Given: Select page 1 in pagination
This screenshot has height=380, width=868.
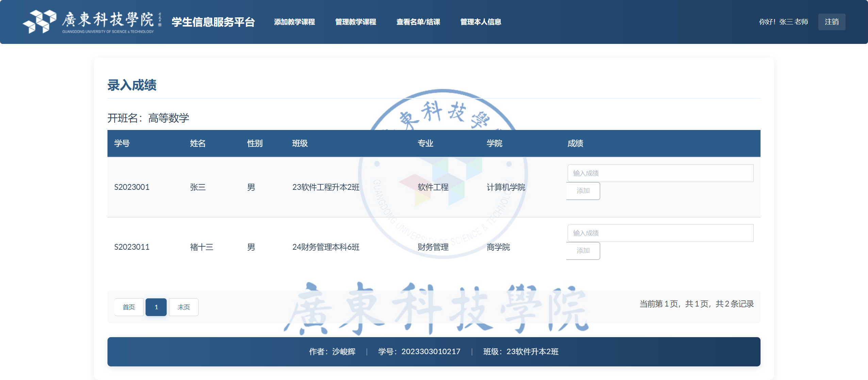Looking at the screenshot, I should [156, 307].
